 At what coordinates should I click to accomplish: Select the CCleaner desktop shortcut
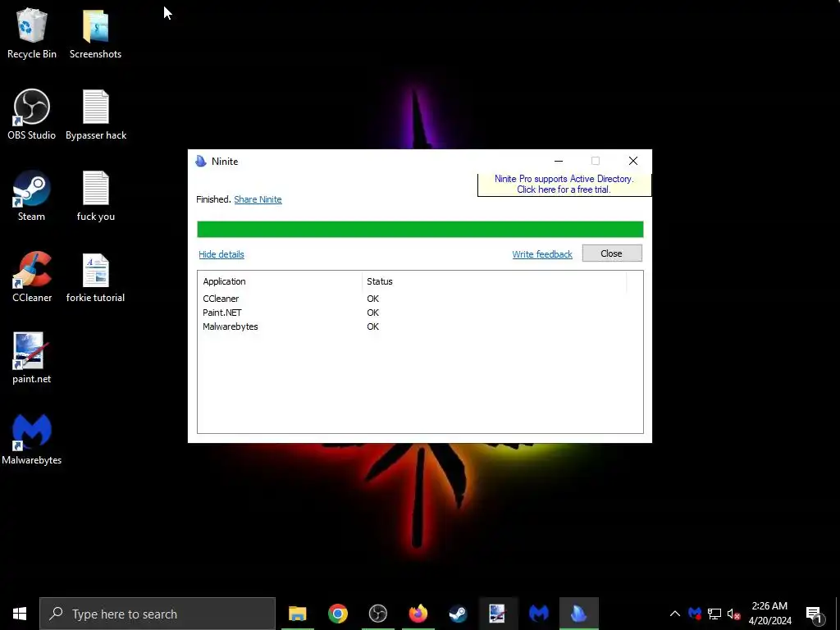32,277
